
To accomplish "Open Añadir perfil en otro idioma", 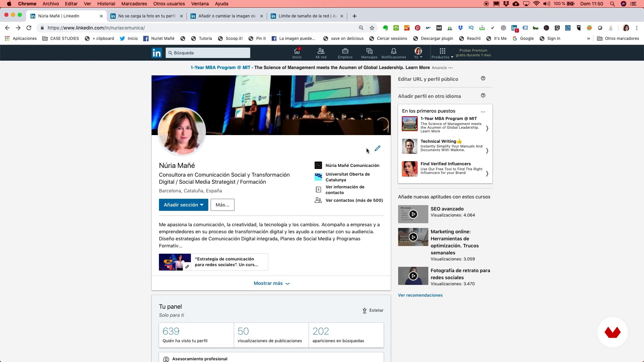I will 429,96.
